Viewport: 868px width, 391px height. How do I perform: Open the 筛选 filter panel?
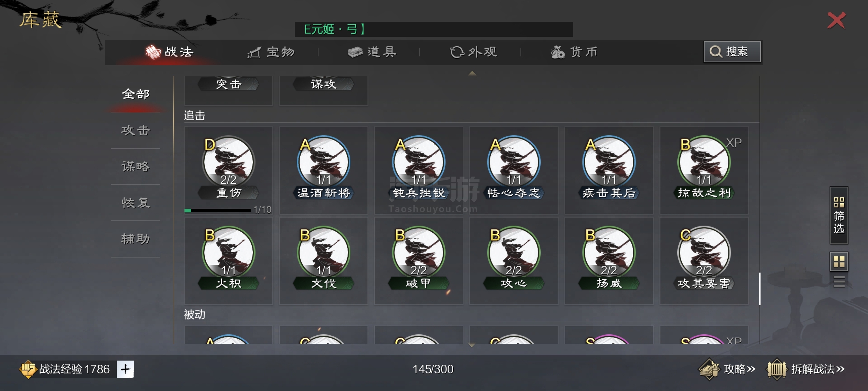pyautogui.click(x=839, y=215)
